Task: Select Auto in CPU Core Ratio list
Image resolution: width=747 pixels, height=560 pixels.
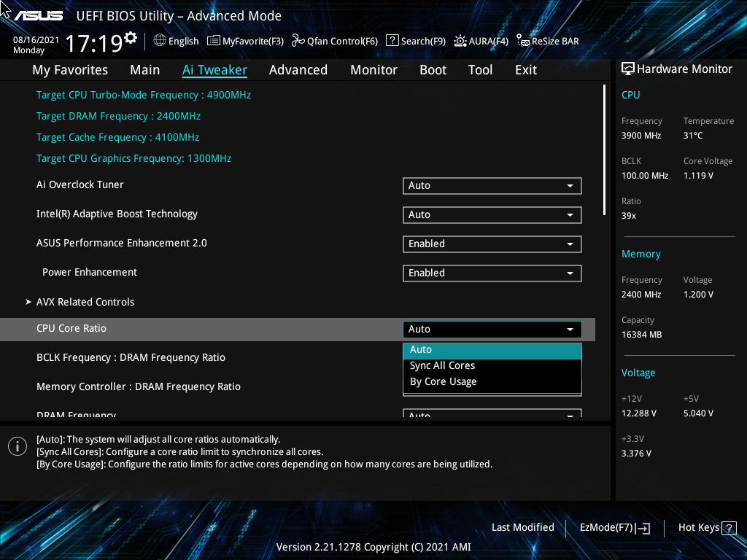Action: click(x=492, y=349)
